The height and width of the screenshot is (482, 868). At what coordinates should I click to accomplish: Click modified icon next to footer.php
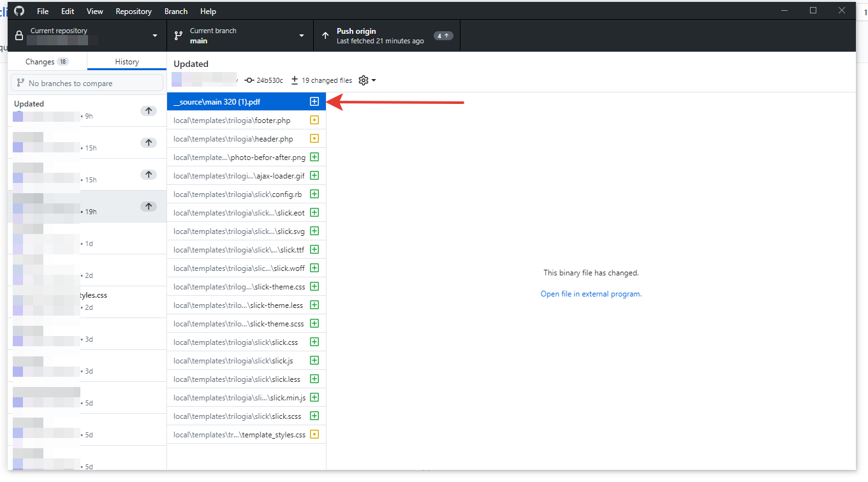tap(314, 120)
